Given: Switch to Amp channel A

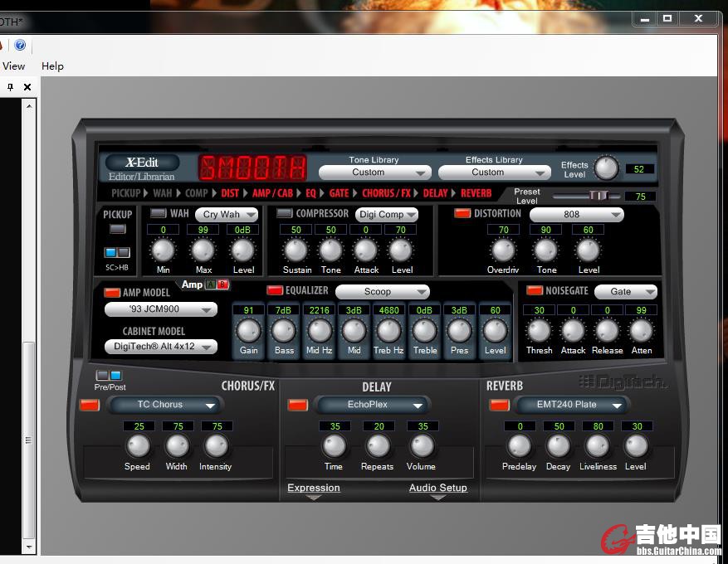Looking at the screenshot, I should coord(211,284).
